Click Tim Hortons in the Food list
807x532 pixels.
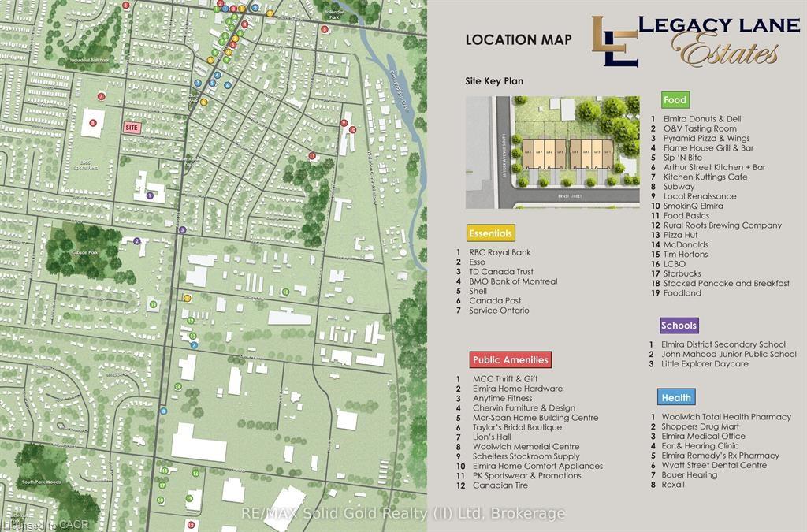tap(686, 255)
